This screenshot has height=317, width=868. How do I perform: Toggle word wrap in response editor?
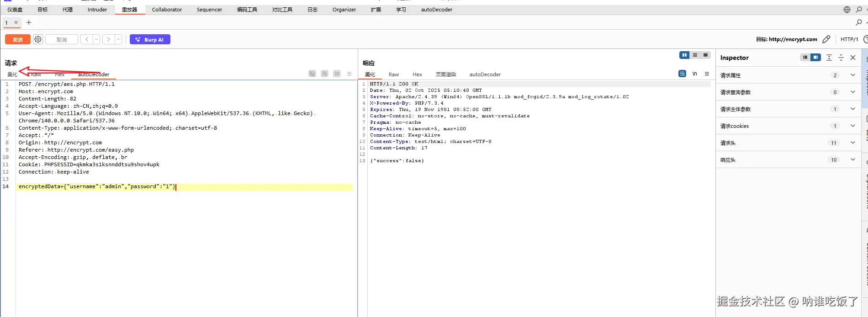point(682,74)
